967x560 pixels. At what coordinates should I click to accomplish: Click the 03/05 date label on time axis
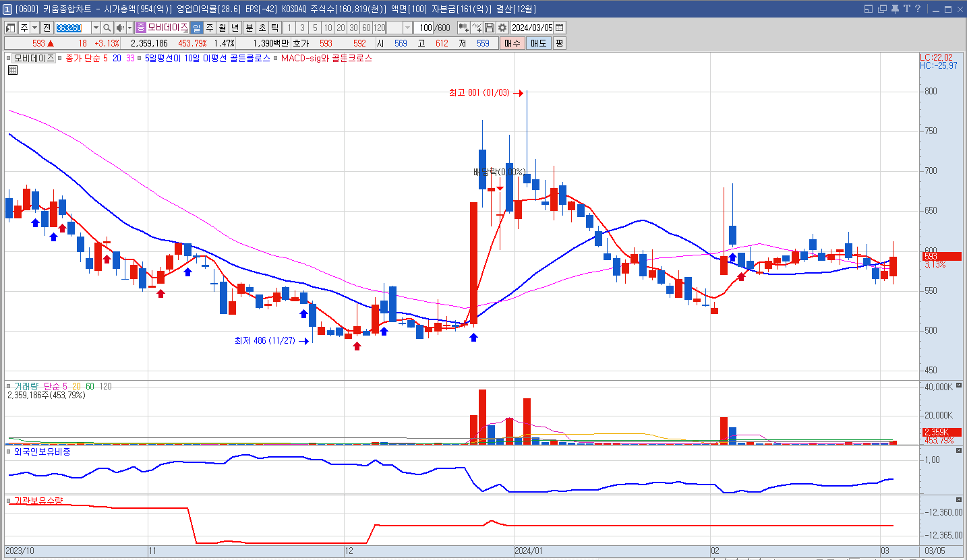934,551
